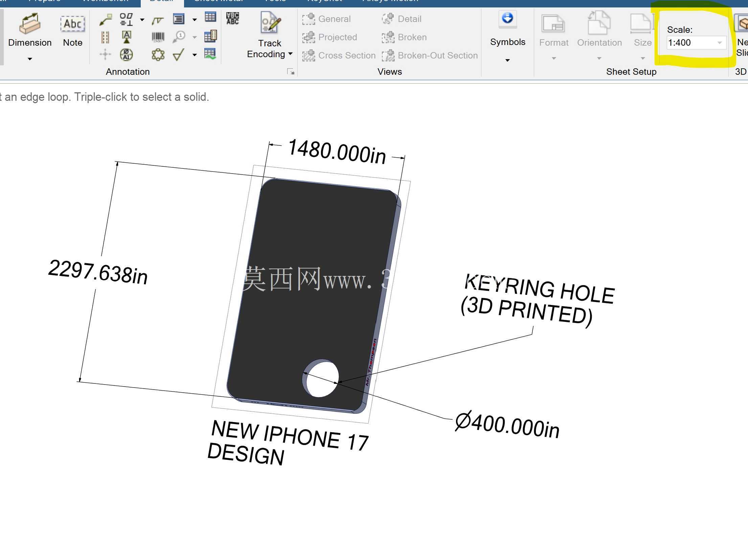
Task: Expand the Size dropdown arrow
Action: click(643, 59)
